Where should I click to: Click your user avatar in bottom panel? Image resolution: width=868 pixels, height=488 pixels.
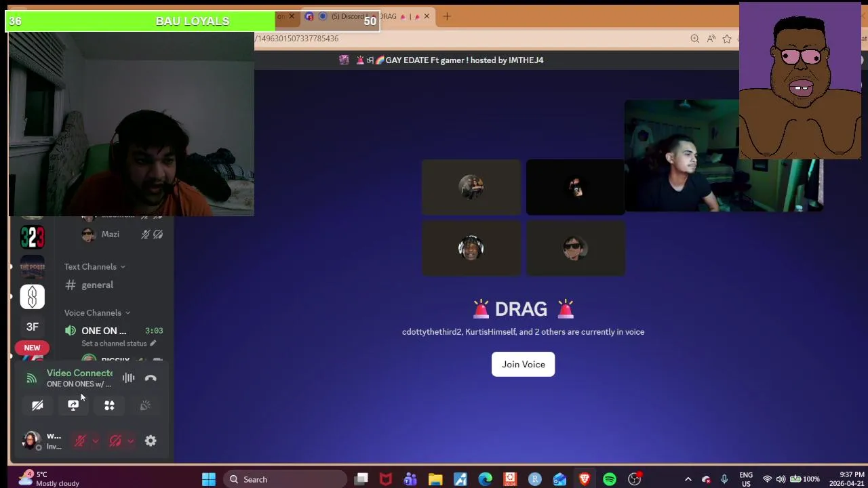[30, 441]
